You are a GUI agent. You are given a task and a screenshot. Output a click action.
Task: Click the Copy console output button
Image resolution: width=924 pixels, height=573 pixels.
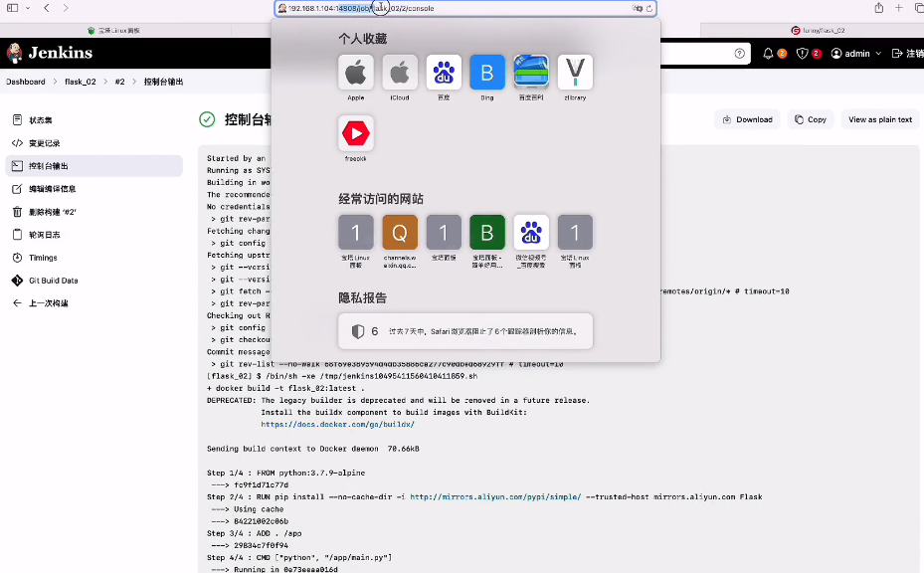click(811, 119)
